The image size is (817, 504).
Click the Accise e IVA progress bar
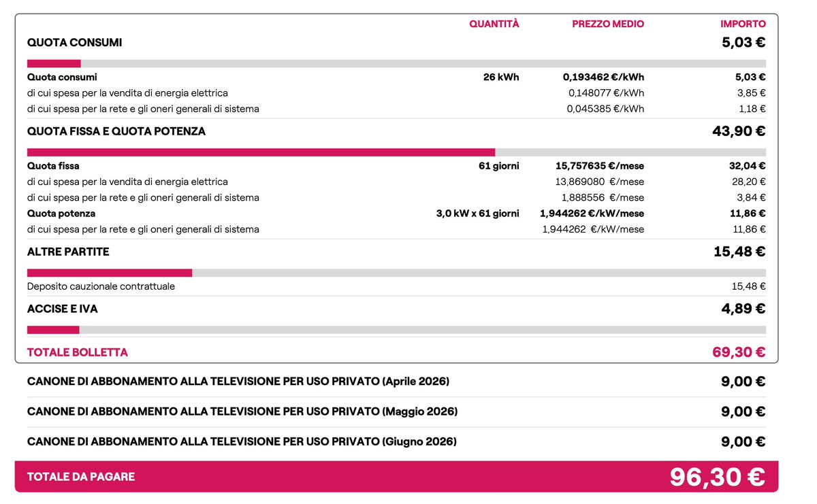(396, 330)
